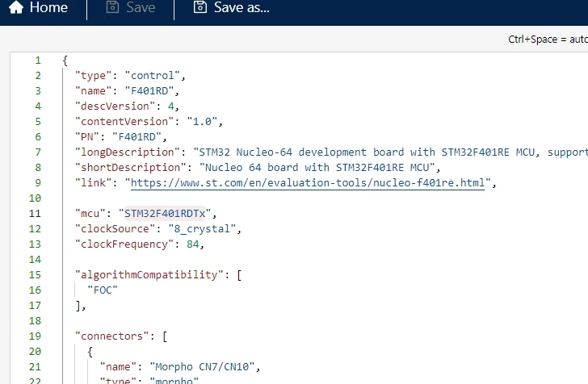Select the "FOC" array entry

[x=103, y=290]
